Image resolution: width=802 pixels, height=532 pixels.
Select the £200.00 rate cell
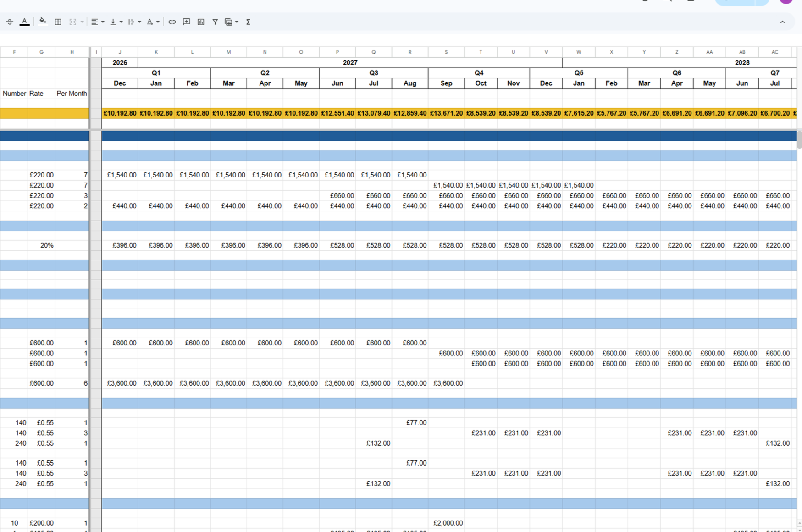[41, 523]
